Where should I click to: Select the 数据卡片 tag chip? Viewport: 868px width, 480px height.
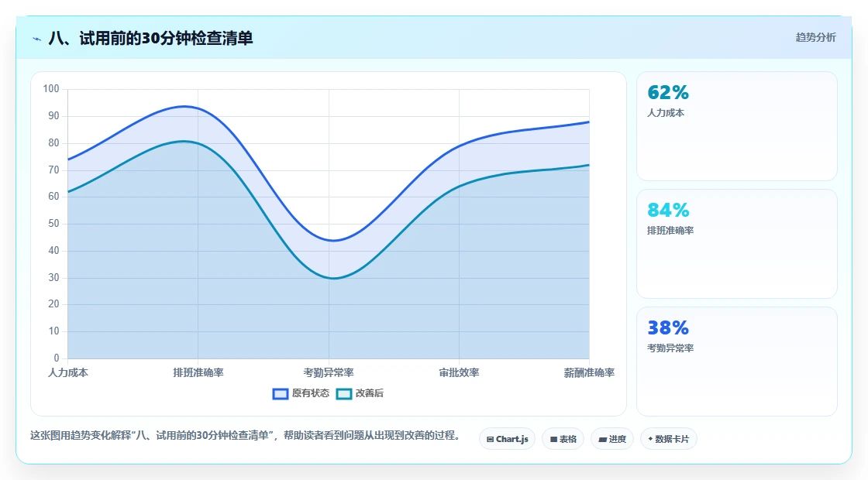(669, 439)
